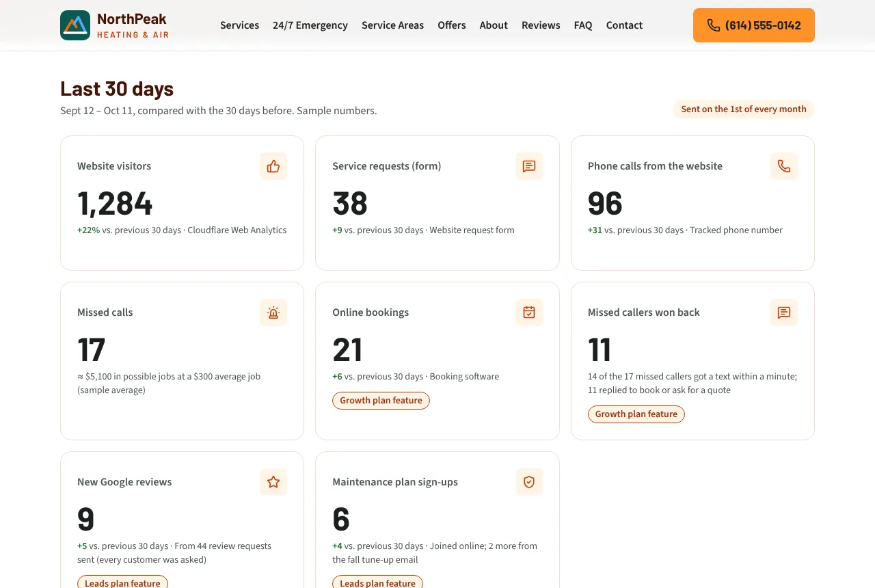Click Growth plan feature tag under Online bookings
Screen dimensions: 875x588
click(x=381, y=401)
